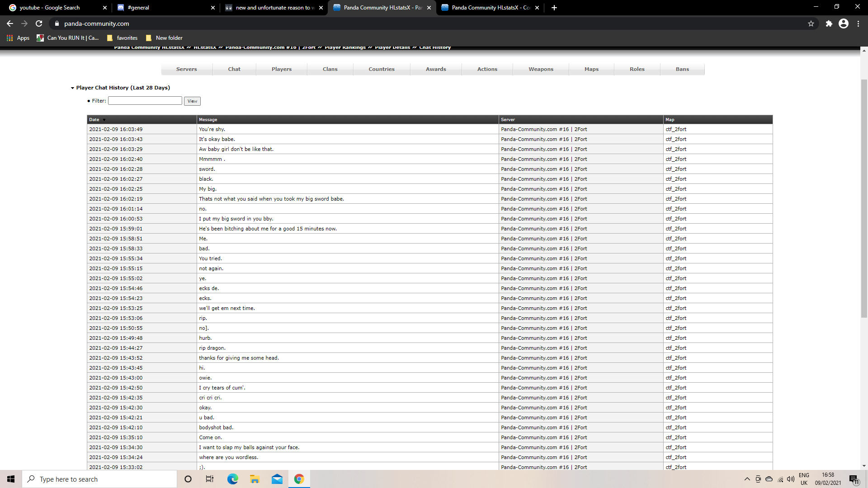Viewport: 868px width, 488px height.
Task: Open the Weapons navigation tab
Action: tap(541, 69)
